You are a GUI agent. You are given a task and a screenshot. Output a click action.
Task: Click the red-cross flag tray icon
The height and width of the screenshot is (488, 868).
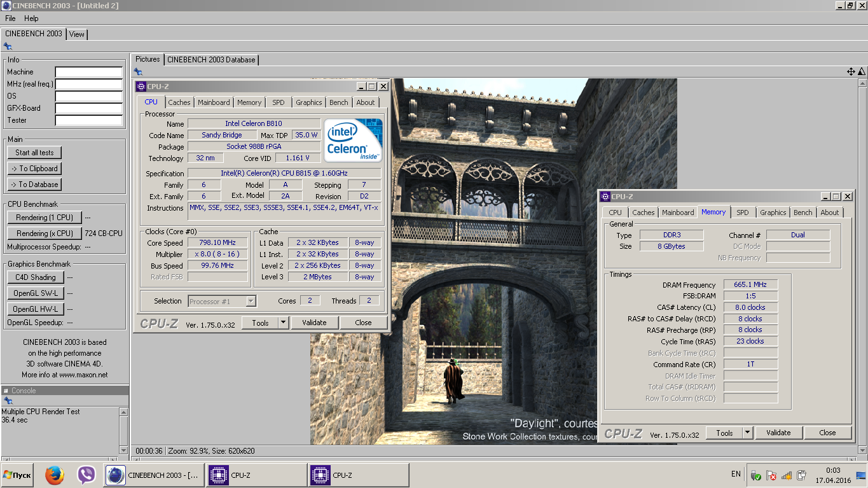(771, 475)
